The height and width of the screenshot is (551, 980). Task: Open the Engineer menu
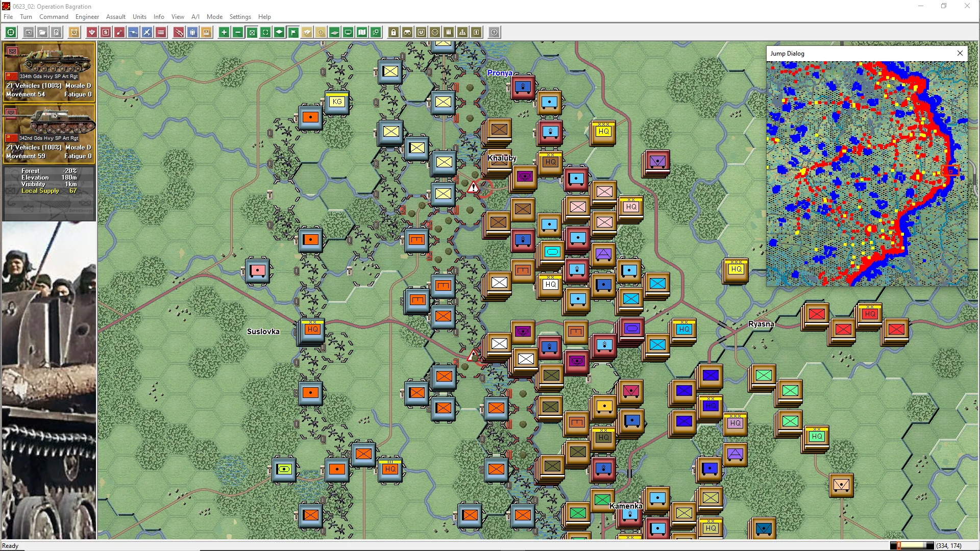point(87,16)
